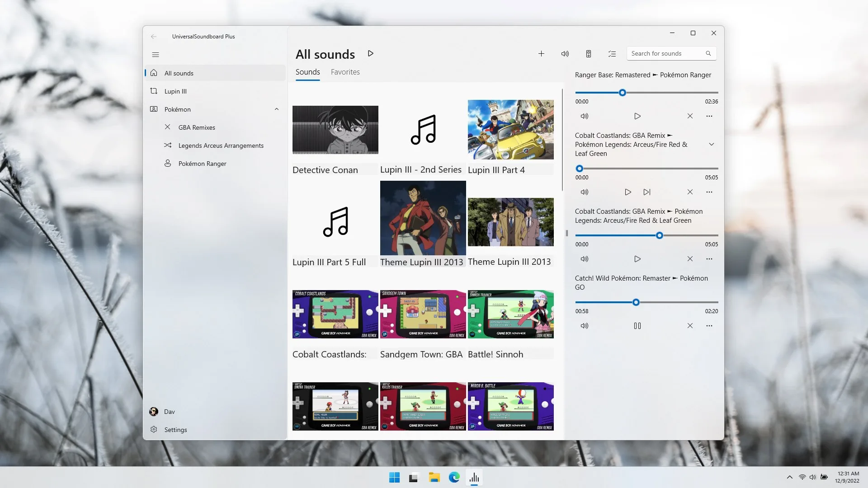Play all sounds button next to title
The width and height of the screenshot is (868, 488).
coord(370,53)
